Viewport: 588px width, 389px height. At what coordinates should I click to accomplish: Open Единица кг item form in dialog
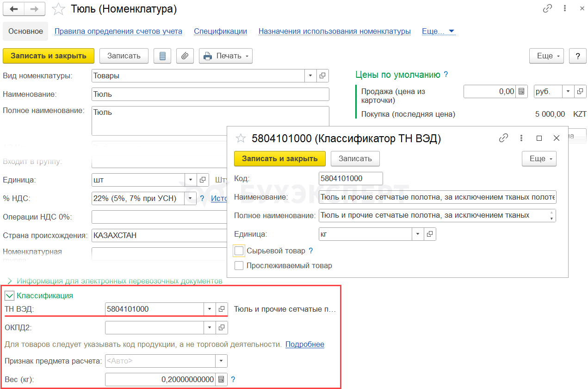click(430, 234)
